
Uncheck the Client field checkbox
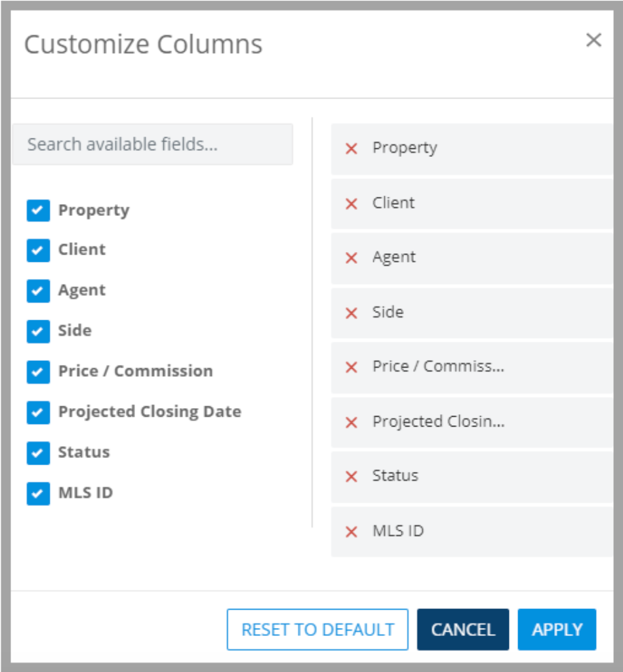pyautogui.click(x=38, y=250)
